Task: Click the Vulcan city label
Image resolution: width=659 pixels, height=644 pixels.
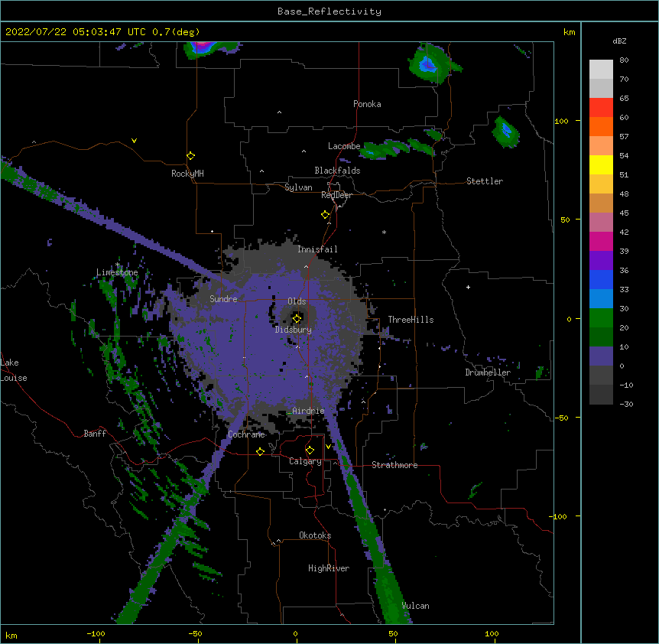Action: click(415, 606)
